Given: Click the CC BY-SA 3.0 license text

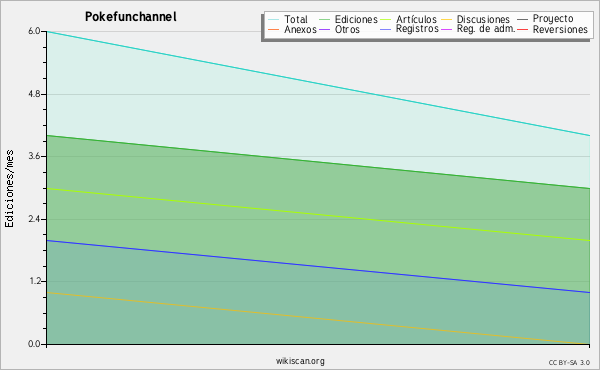Looking at the screenshot, I should 569,363.
